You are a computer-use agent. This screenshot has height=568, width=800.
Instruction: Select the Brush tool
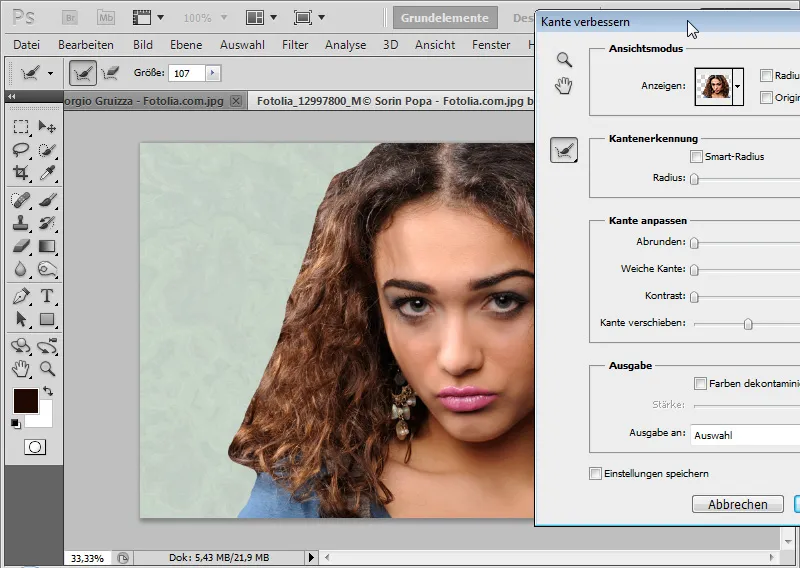tap(47, 200)
